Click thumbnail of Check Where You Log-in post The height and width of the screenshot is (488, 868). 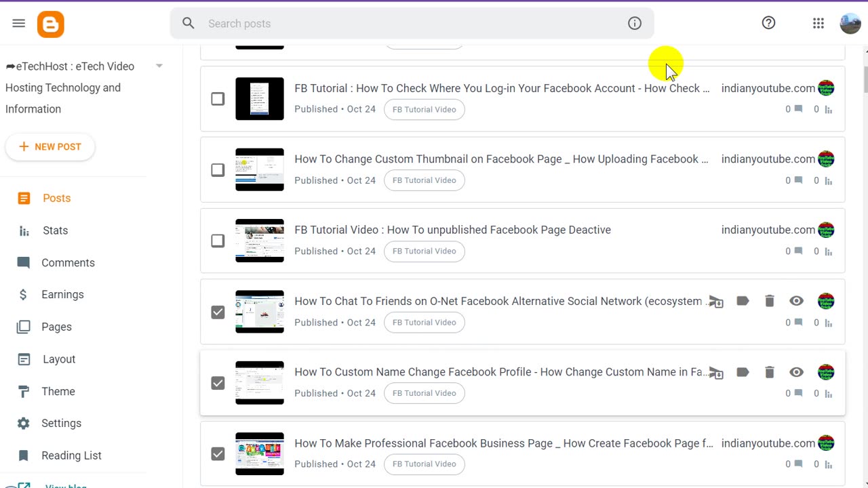pos(260,99)
